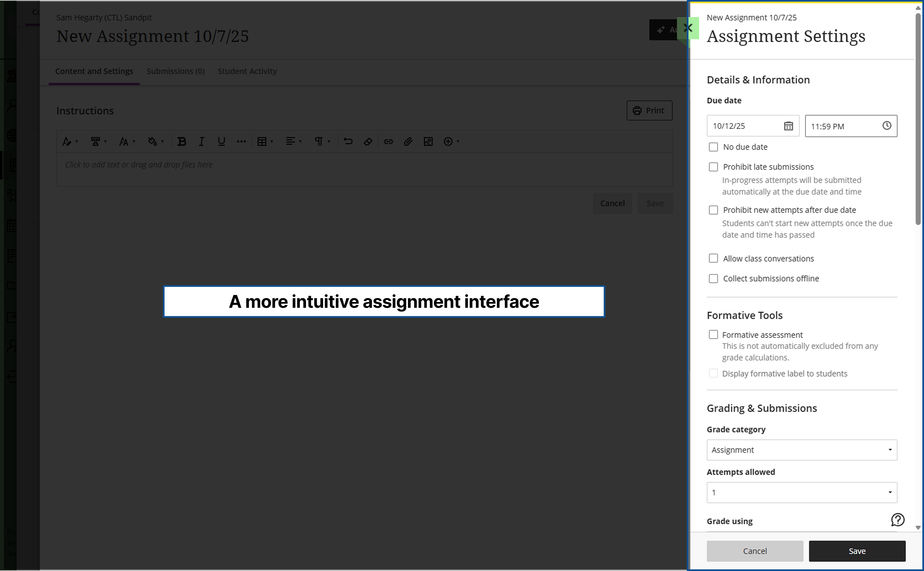Apply underline formatting
The width and height of the screenshot is (924, 571).
tap(221, 141)
